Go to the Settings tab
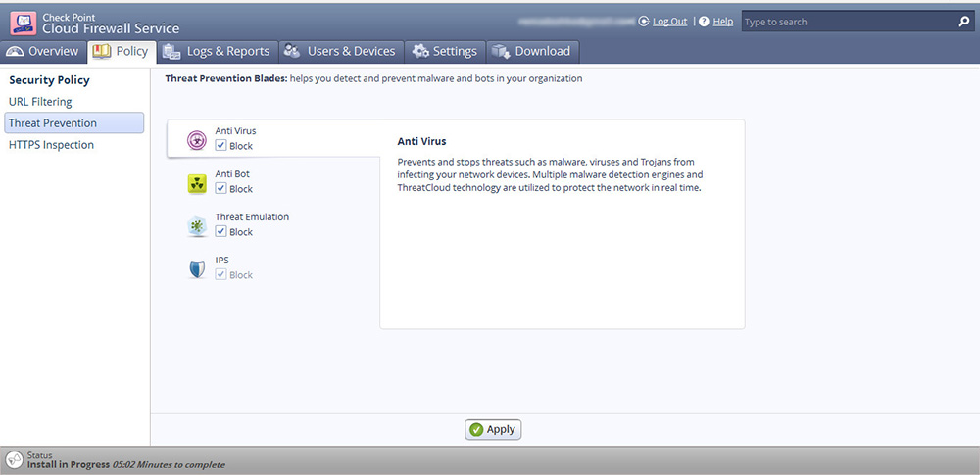Viewport: 980px width, 475px height. [444, 52]
